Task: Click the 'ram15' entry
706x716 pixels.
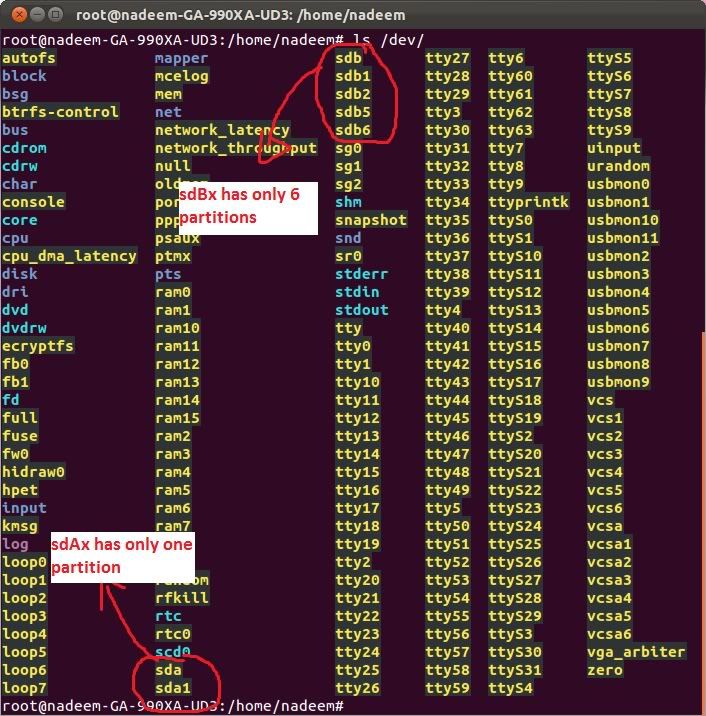Action: click(177, 418)
